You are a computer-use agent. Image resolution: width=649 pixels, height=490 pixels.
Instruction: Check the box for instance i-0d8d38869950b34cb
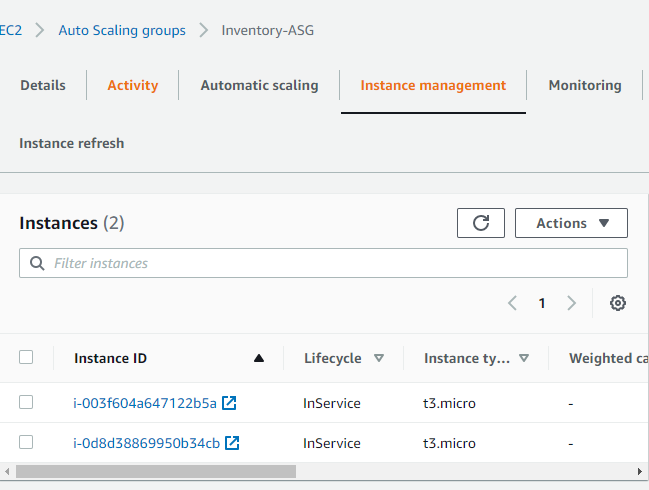26,442
